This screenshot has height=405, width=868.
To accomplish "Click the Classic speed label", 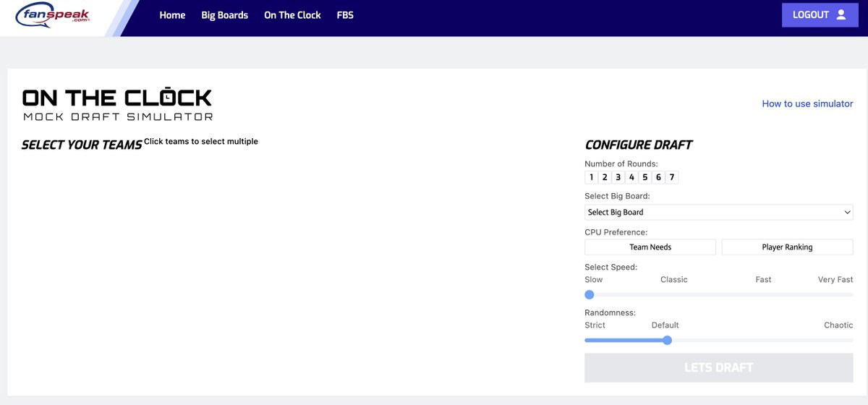I will pos(674,279).
